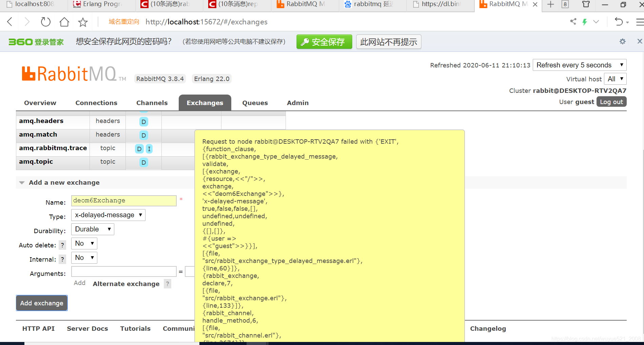Image resolution: width=644 pixels, height=345 pixels.
Task: Click the Add exchange button
Action: pos(41,303)
